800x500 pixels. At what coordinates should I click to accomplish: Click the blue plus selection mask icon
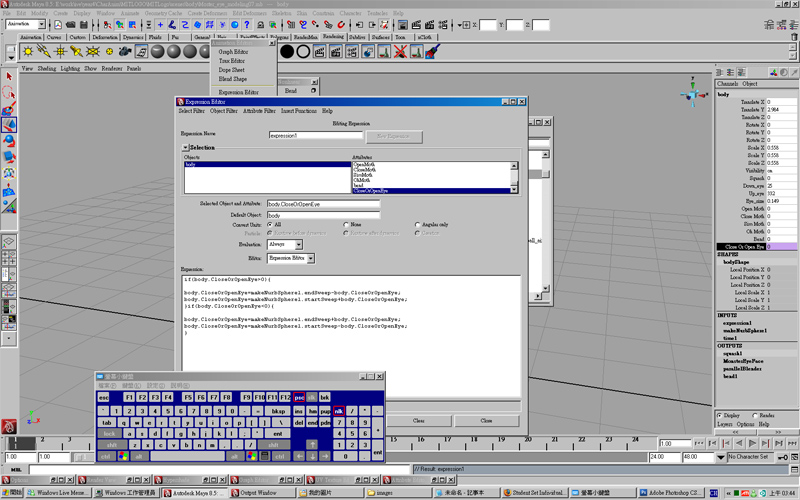[x=160, y=24]
